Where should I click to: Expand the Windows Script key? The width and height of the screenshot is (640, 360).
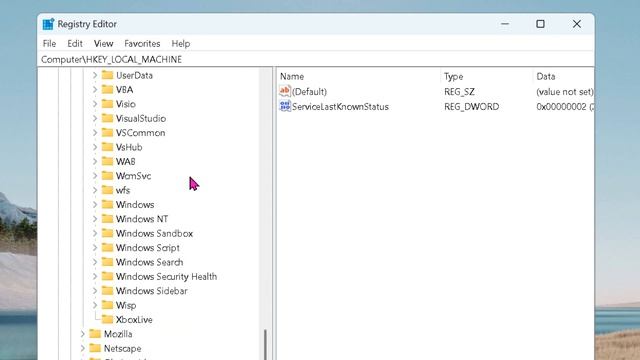coord(95,248)
